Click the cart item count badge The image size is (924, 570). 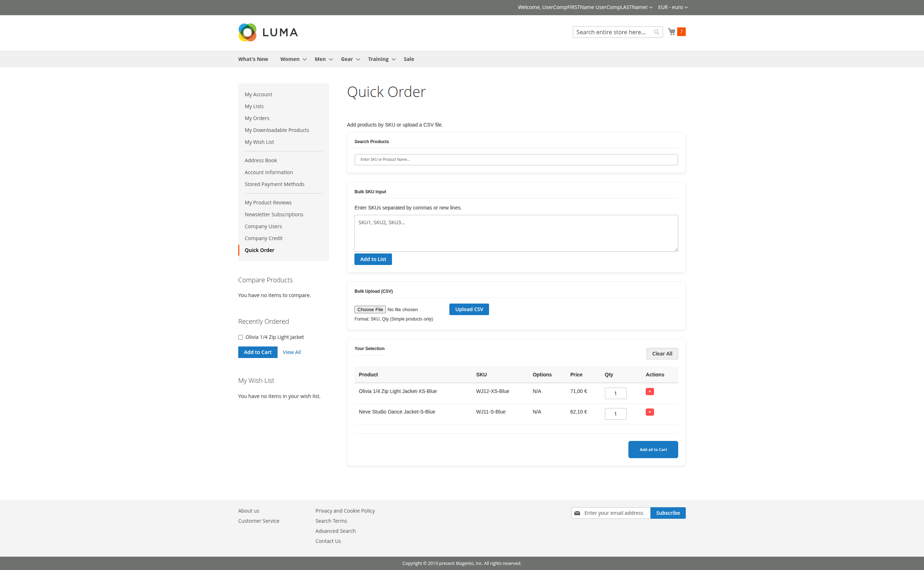click(x=681, y=32)
